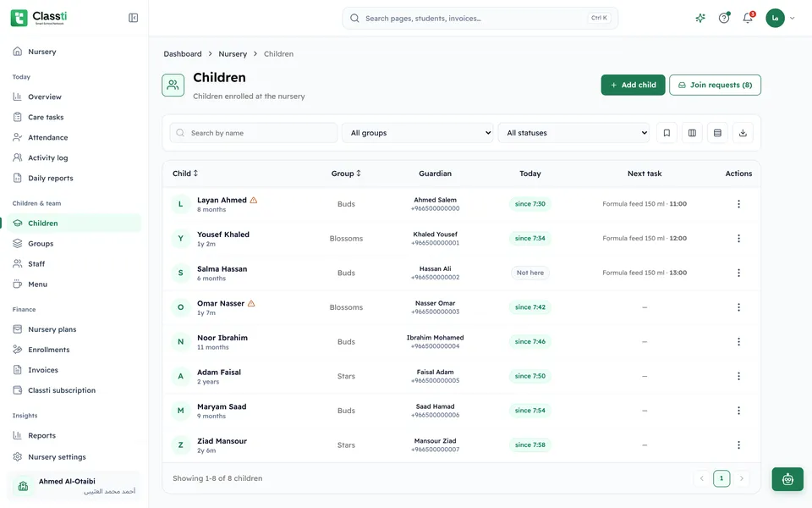Screen dimensions: 812x508
Task: Click the warning icon beside Layan Ahmed
Action: (254, 200)
